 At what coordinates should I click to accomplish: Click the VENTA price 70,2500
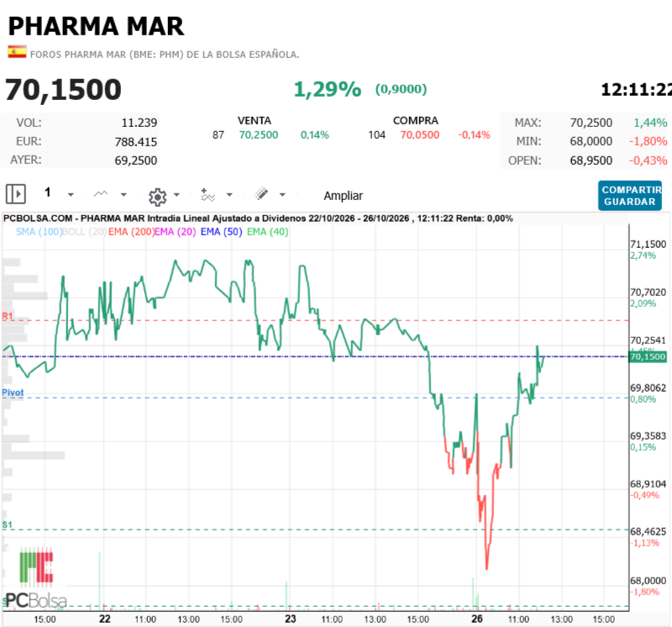pyautogui.click(x=259, y=135)
